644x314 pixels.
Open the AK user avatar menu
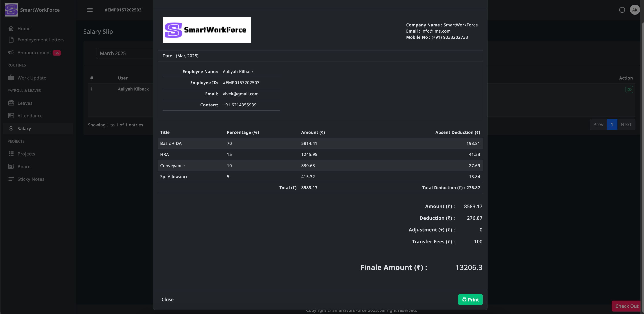click(x=635, y=10)
